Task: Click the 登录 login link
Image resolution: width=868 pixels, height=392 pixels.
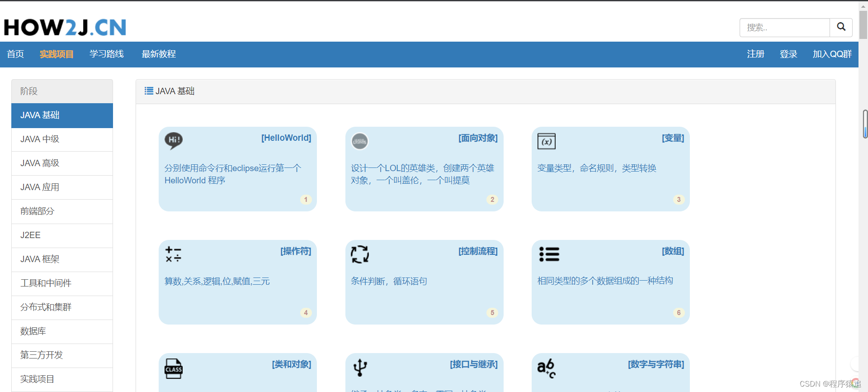Action: (x=788, y=54)
